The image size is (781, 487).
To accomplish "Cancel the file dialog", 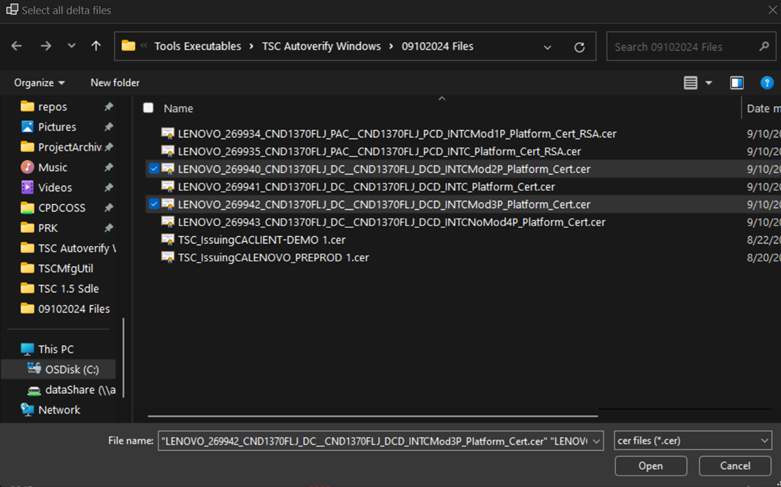I will [x=735, y=466].
